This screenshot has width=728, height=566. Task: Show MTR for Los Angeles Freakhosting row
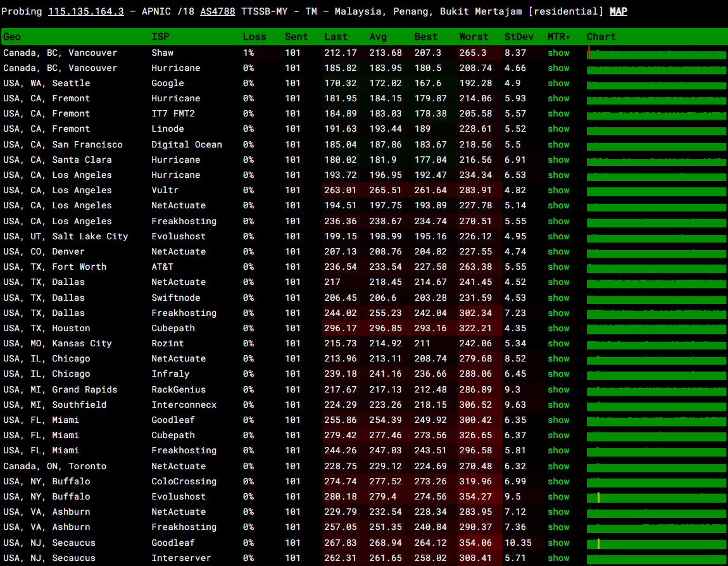tap(558, 222)
